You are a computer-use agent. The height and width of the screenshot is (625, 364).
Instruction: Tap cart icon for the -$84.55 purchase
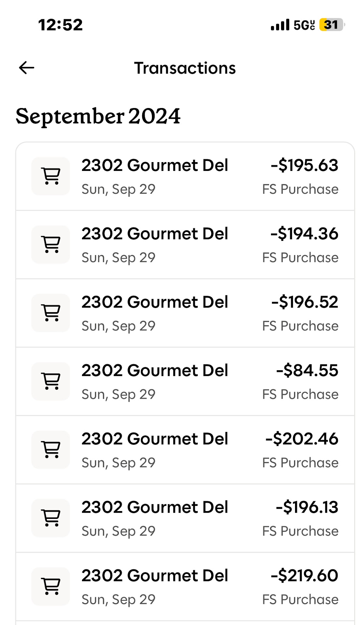tap(51, 381)
